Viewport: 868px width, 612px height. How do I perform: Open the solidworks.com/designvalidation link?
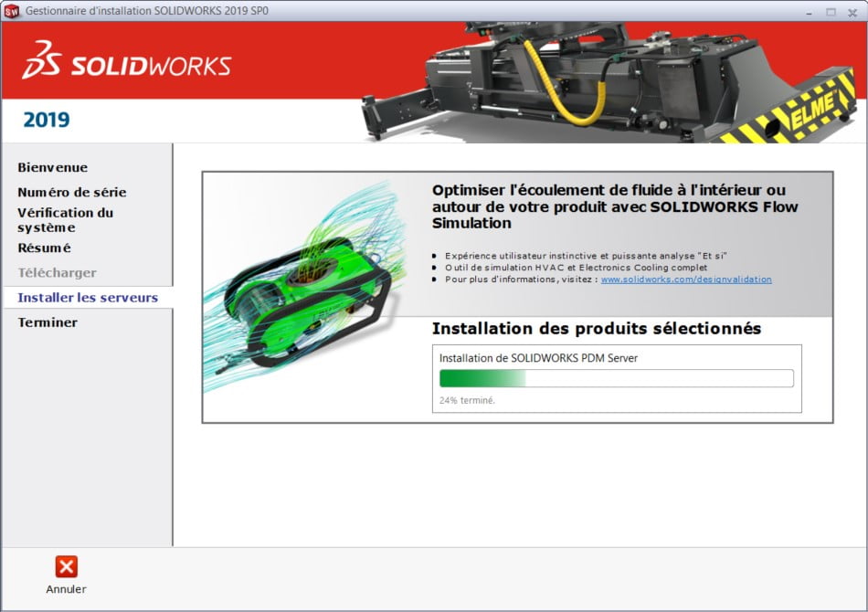tap(686, 280)
